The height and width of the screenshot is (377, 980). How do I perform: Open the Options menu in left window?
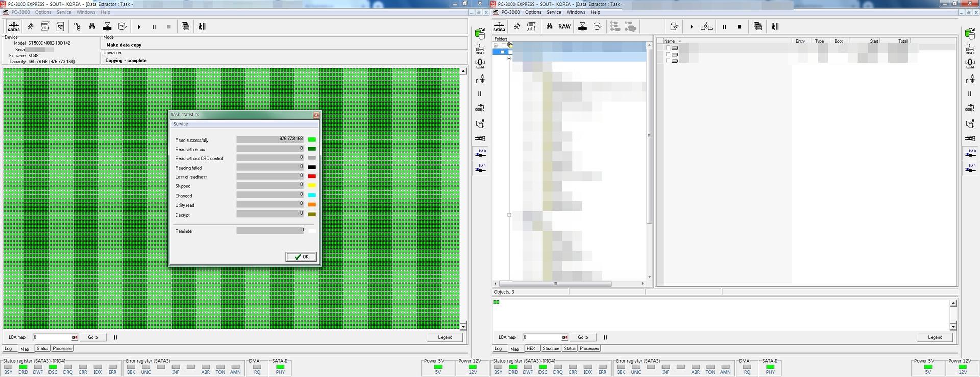(x=43, y=12)
